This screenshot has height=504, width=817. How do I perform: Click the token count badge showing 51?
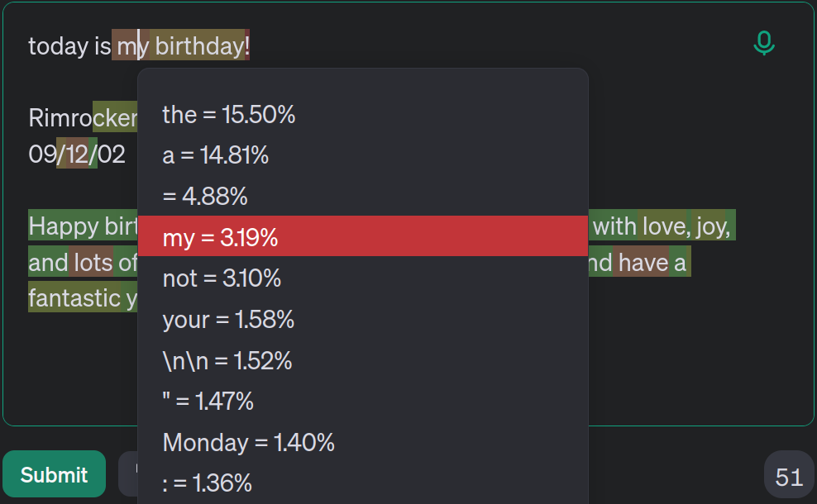tap(788, 477)
